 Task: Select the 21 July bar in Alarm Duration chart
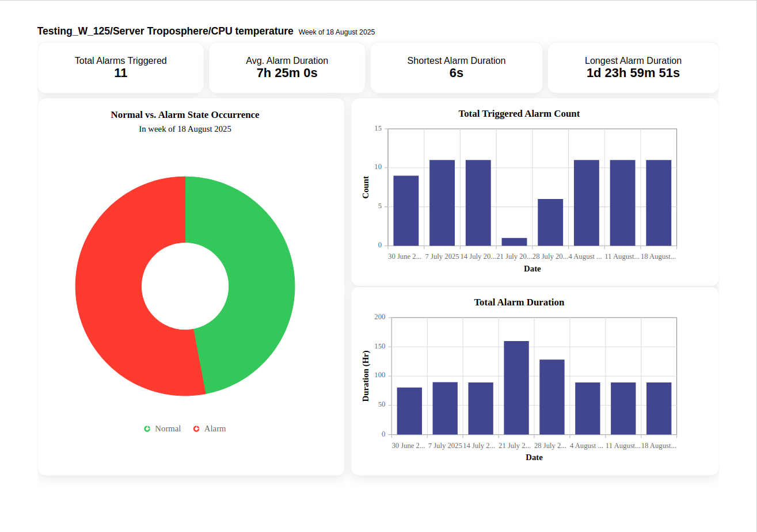tap(516, 388)
